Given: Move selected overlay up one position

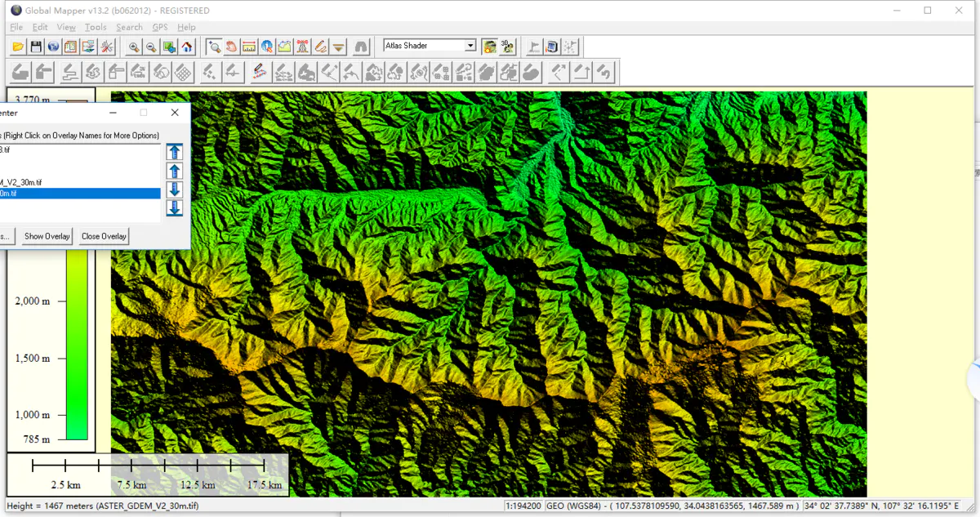Looking at the screenshot, I should tap(174, 171).
